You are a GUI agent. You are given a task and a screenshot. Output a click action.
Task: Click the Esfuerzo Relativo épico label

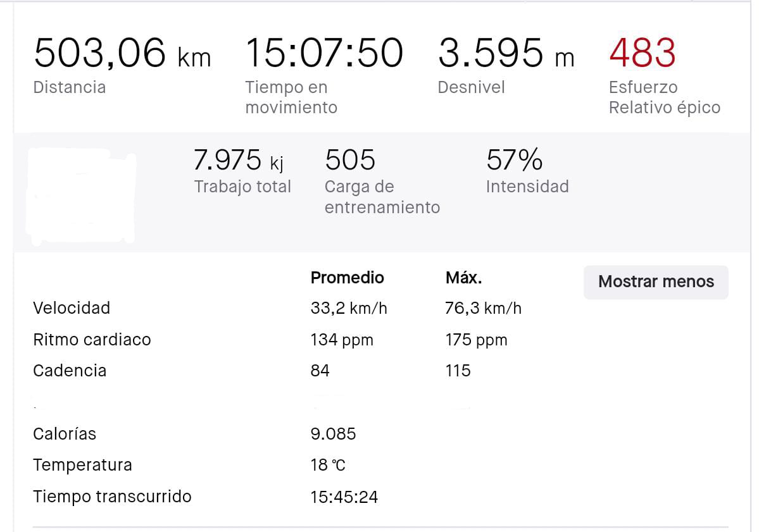coord(664,97)
